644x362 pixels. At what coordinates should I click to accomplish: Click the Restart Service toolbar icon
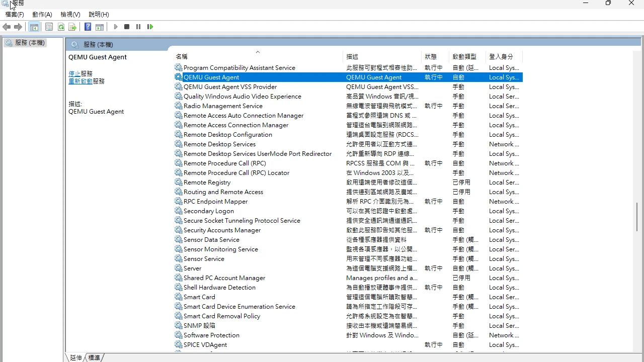coord(150,27)
